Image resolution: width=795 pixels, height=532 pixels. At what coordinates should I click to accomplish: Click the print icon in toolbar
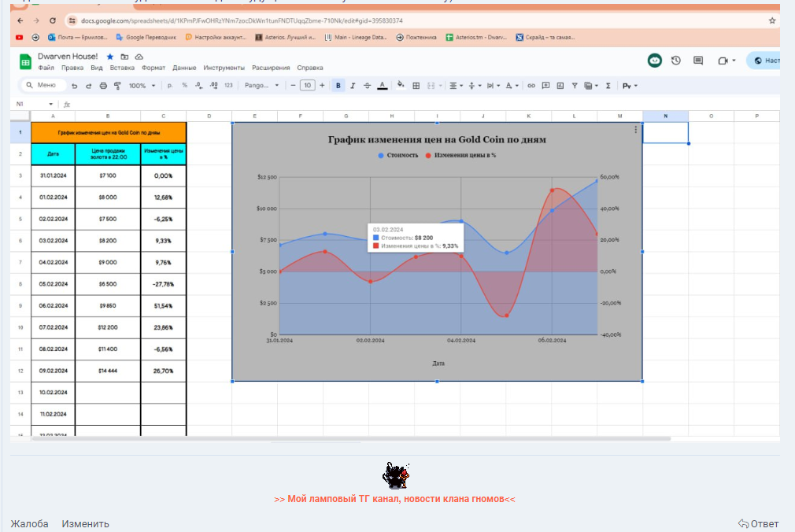(102, 85)
